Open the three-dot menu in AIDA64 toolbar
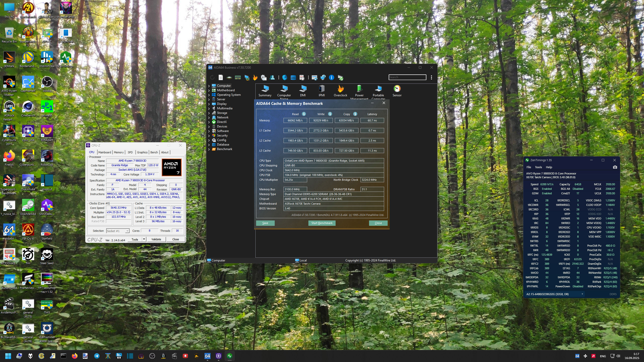 point(431,77)
